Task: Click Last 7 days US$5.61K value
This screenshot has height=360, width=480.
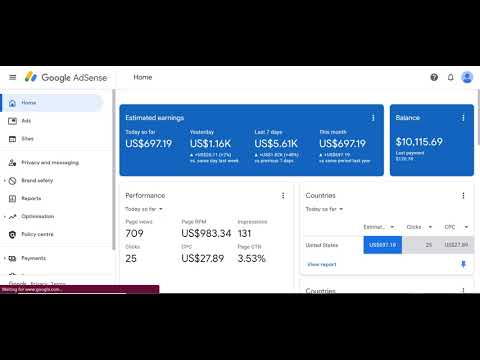Action: [276, 144]
